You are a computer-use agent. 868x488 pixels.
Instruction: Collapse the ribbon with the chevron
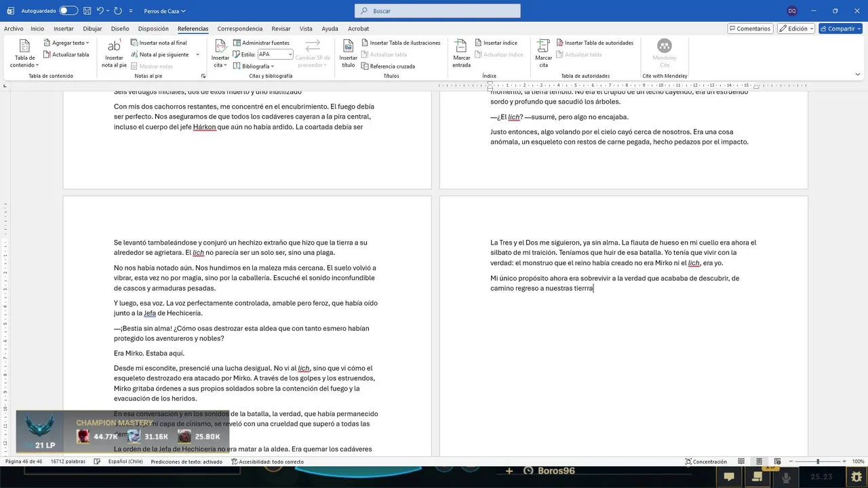click(x=858, y=75)
